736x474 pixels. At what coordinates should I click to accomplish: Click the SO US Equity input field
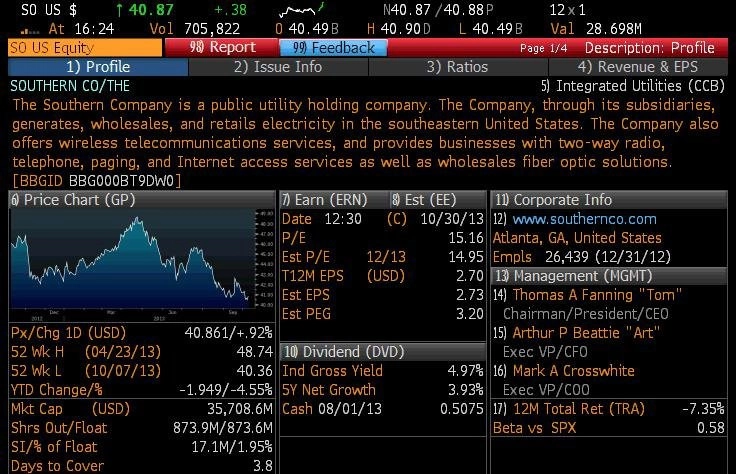pos(85,47)
